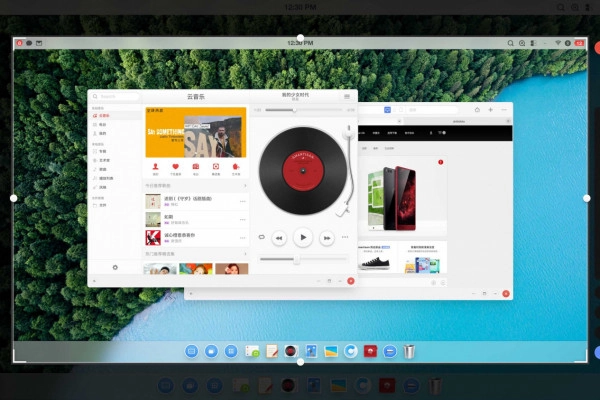Click the music player Search field

tap(116, 96)
